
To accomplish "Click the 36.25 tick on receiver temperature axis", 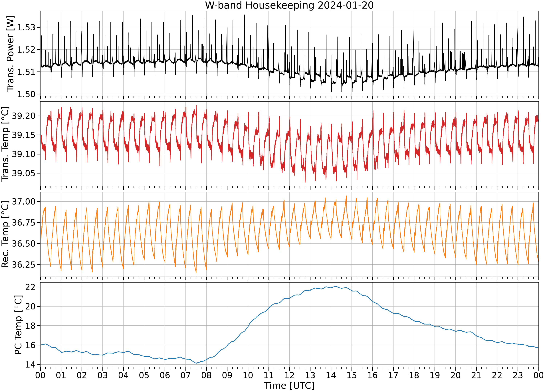I will tap(24, 265).
